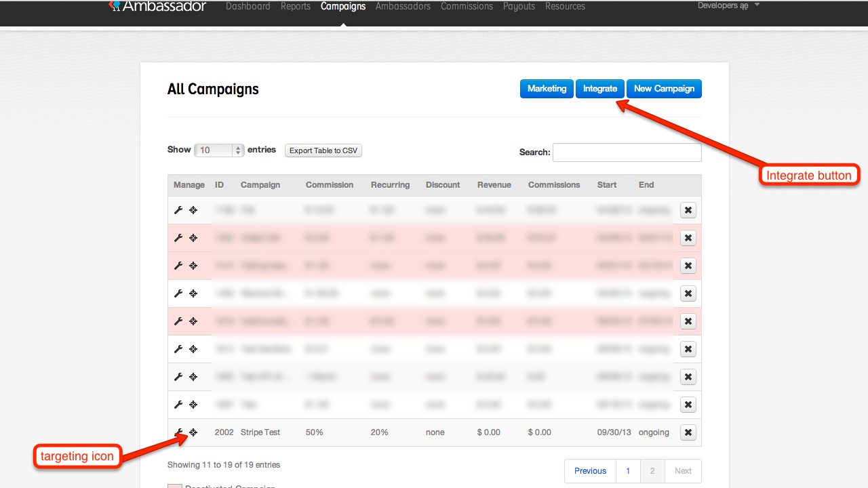Go to page 1 in pagination
The image size is (868, 488).
pyautogui.click(x=628, y=471)
